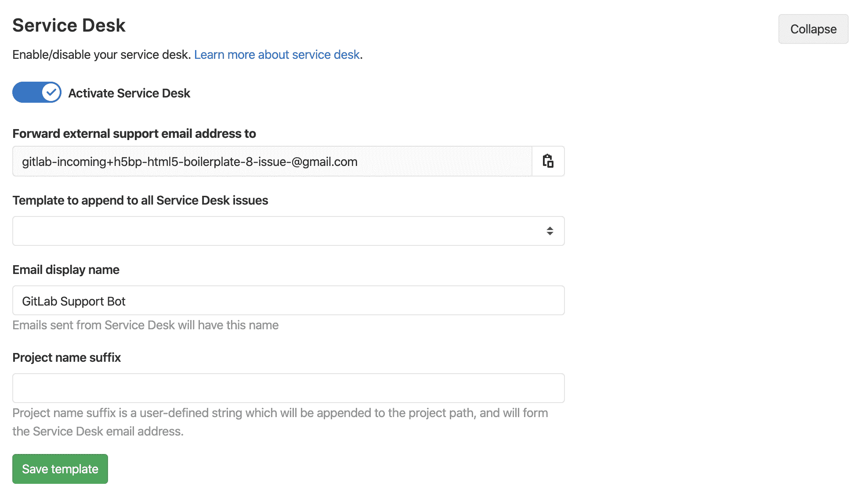Click the checkmark inside the activation toggle

coord(51,93)
